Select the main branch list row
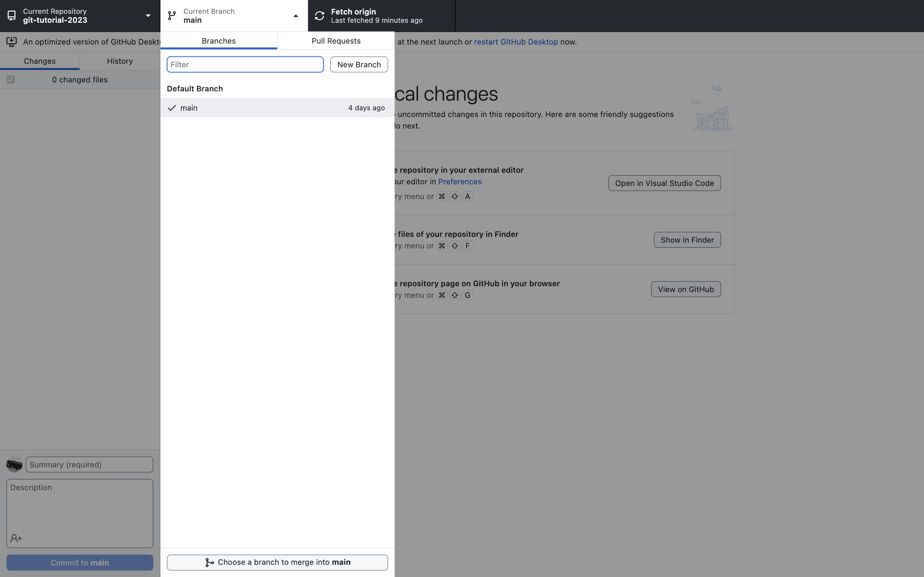 [277, 108]
